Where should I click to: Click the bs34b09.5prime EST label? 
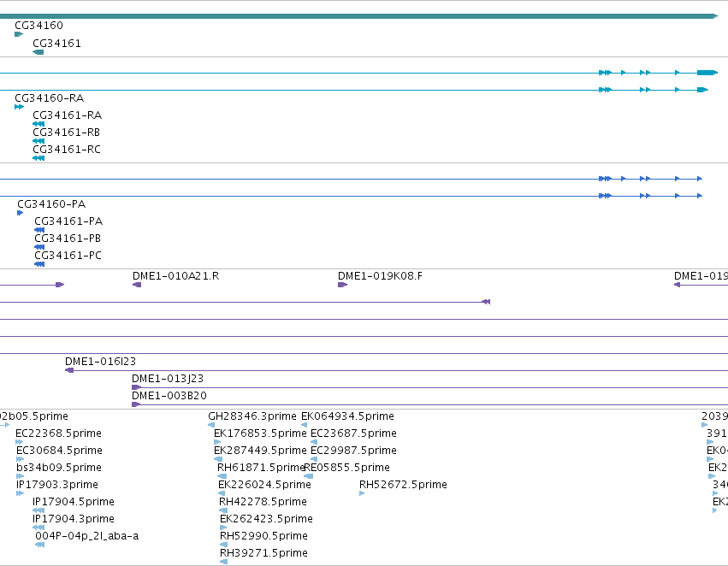(58, 469)
